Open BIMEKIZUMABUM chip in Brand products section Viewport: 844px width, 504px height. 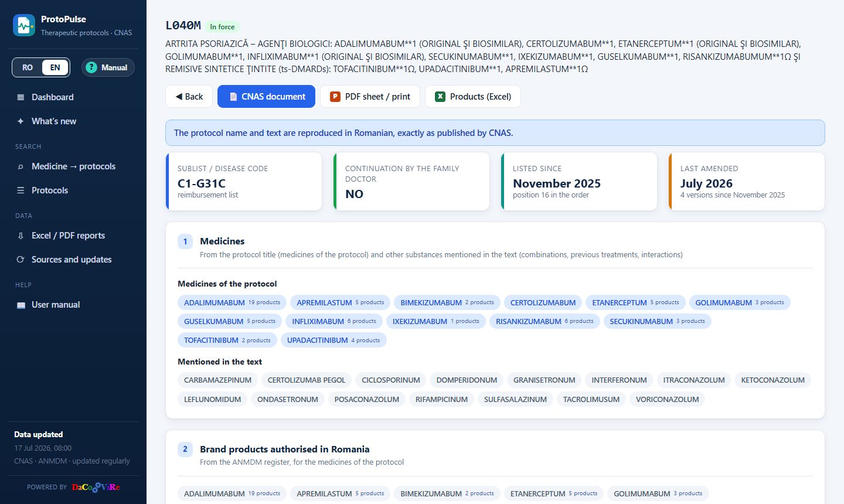click(447, 493)
